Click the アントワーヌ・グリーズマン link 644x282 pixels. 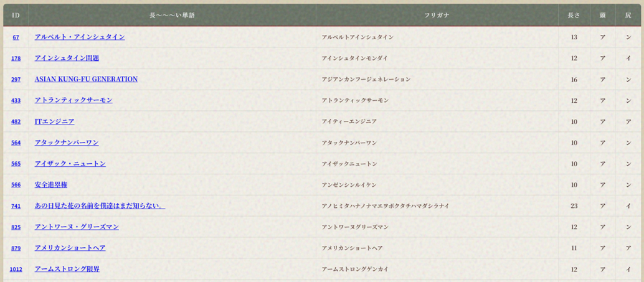77,227
